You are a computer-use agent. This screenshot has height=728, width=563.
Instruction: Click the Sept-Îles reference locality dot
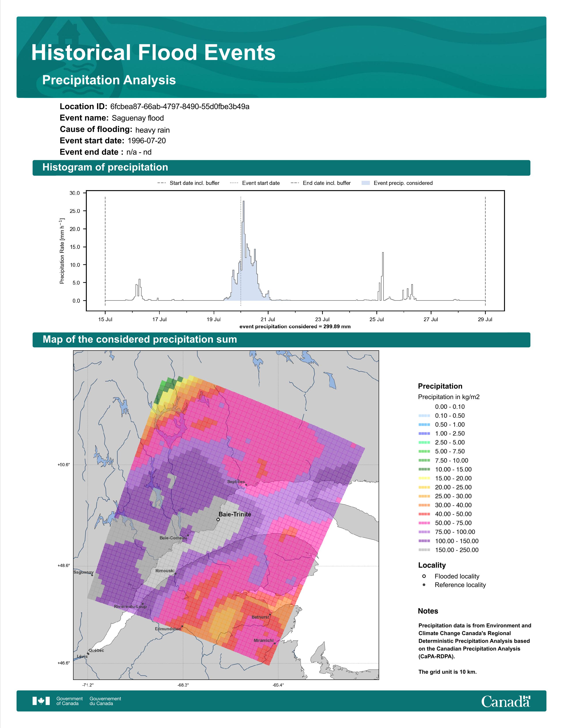246,485
